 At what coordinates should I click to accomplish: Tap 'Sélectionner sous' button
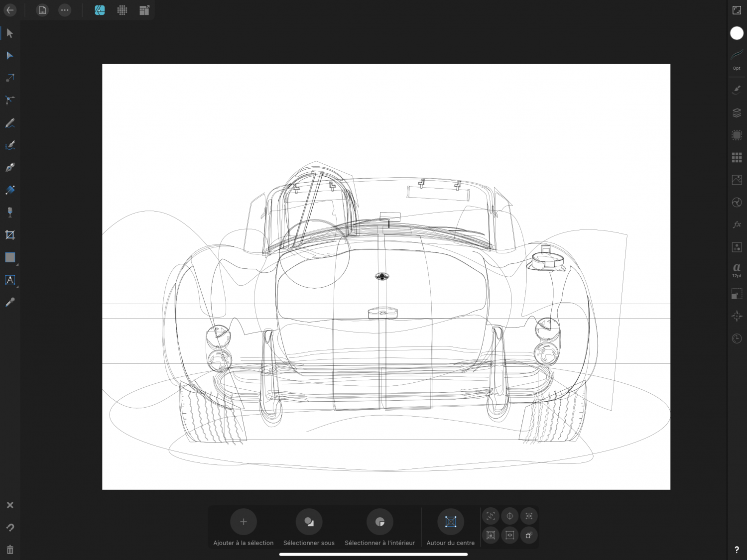(x=309, y=522)
